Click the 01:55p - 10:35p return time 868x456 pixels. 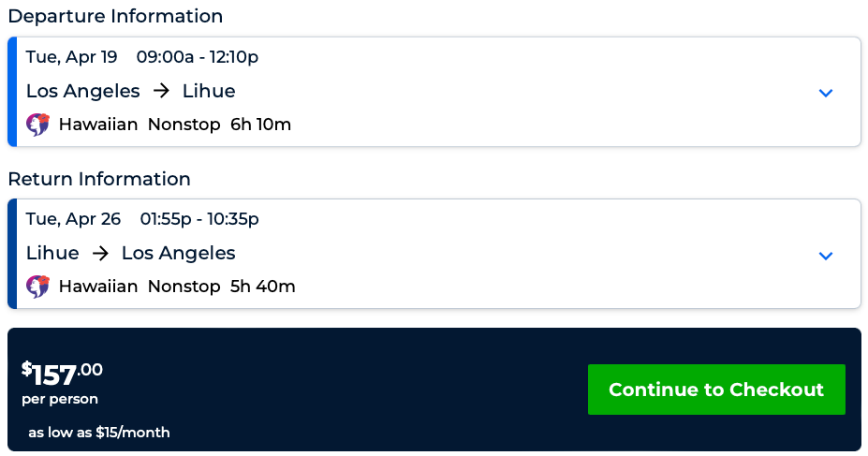pyautogui.click(x=199, y=219)
